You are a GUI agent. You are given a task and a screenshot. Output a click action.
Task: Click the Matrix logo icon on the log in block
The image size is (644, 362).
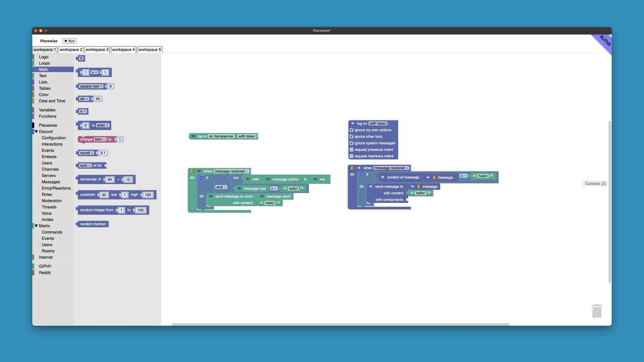click(193, 136)
